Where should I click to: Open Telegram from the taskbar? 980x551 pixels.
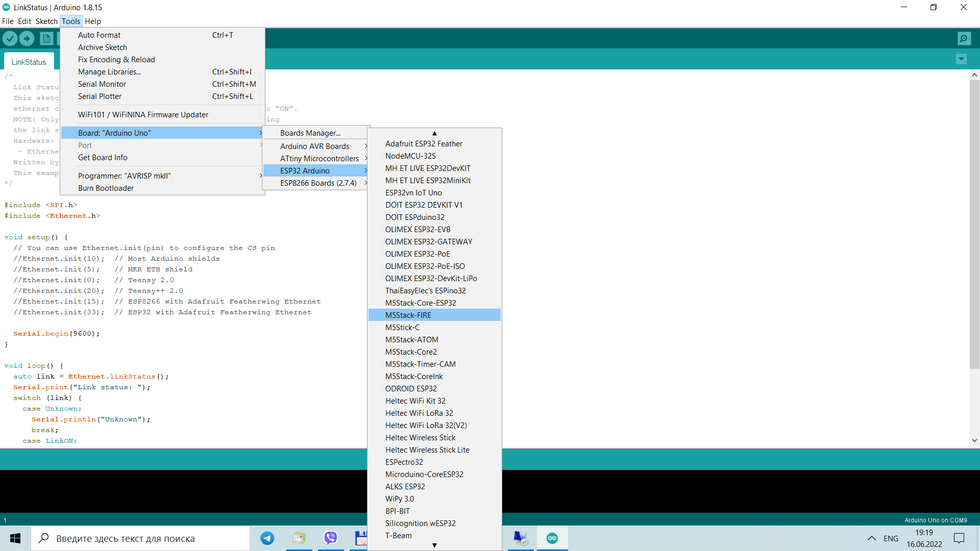[x=267, y=538]
